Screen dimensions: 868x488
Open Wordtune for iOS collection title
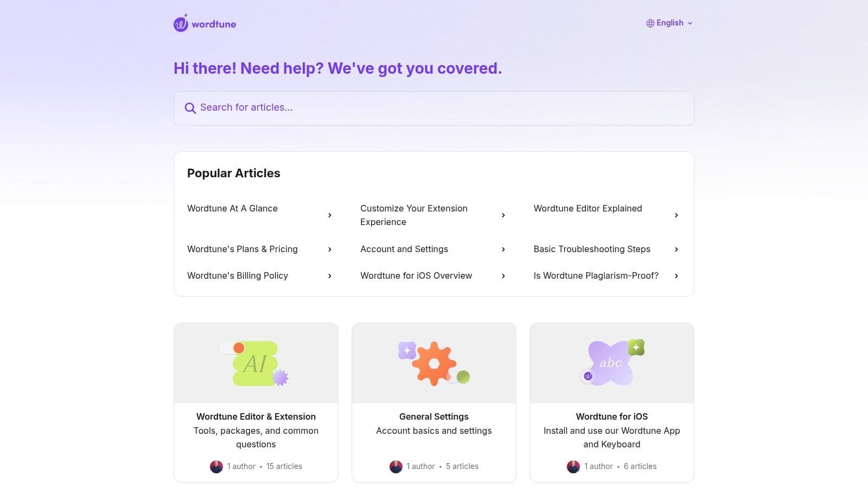(x=612, y=416)
